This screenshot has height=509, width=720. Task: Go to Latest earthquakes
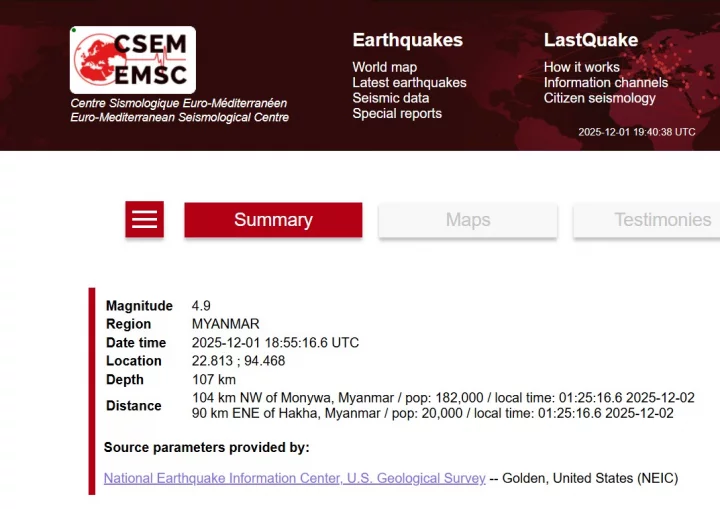pyautogui.click(x=409, y=83)
